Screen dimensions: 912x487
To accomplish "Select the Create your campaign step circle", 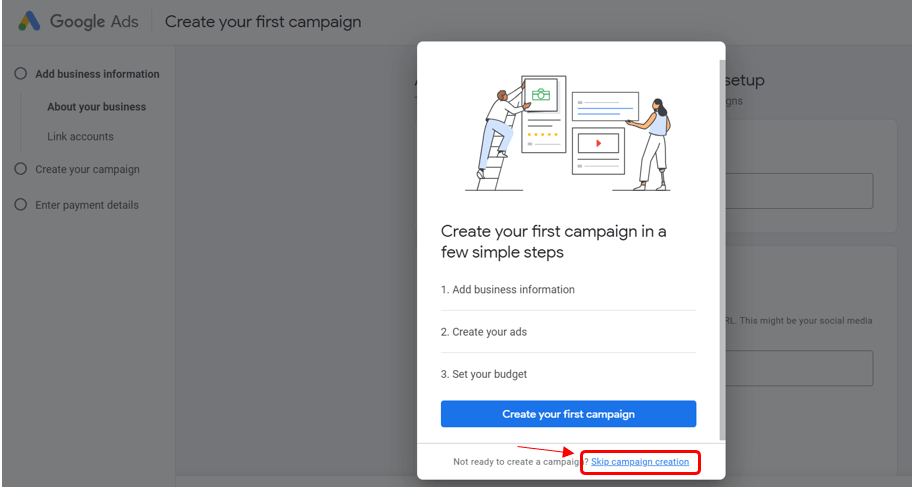I will [21, 169].
